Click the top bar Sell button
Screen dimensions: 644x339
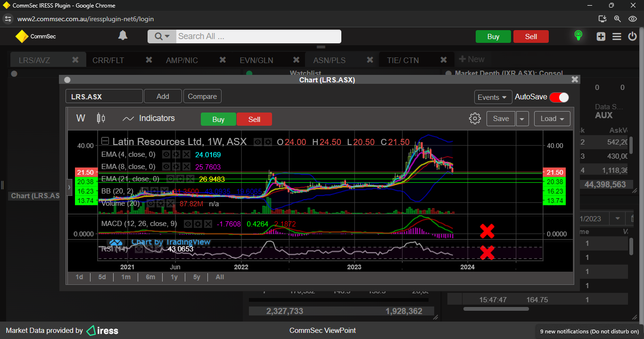[531, 37]
